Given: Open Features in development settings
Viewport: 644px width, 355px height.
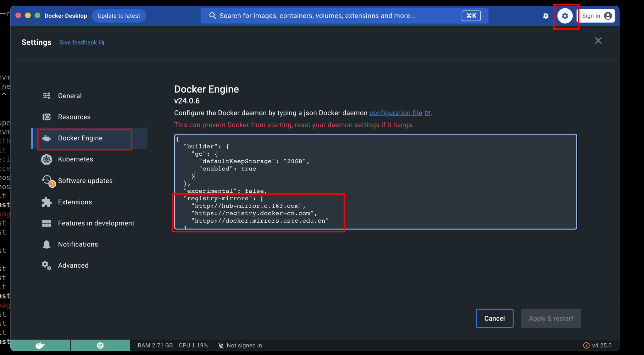Looking at the screenshot, I should 96,223.
